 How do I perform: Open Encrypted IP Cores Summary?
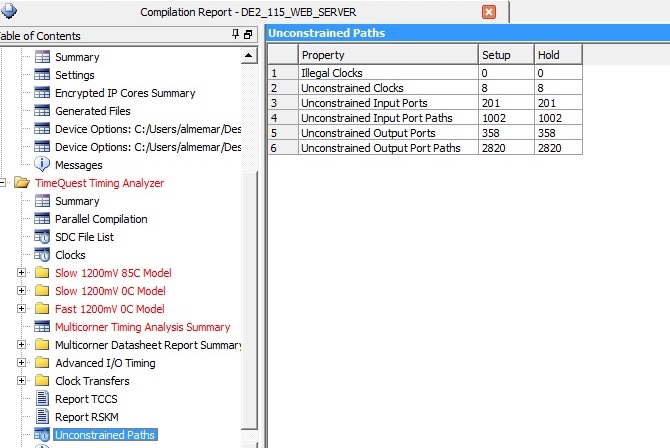[x=125, y=93]
